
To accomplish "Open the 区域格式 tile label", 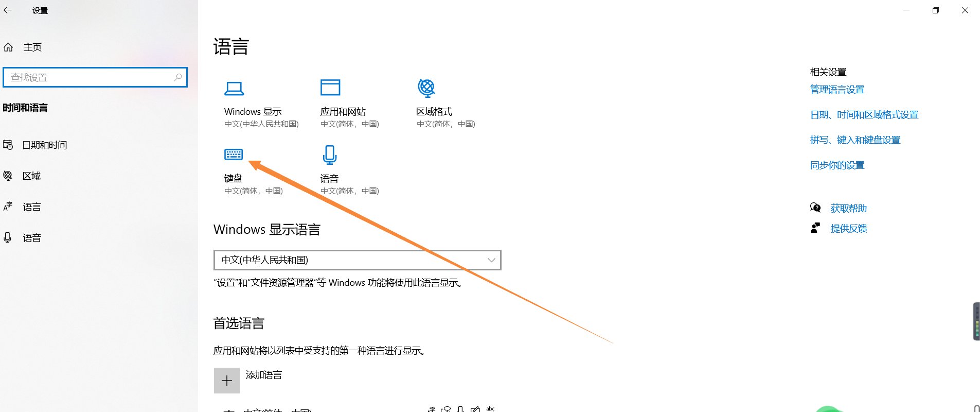I will click(434, 112).
